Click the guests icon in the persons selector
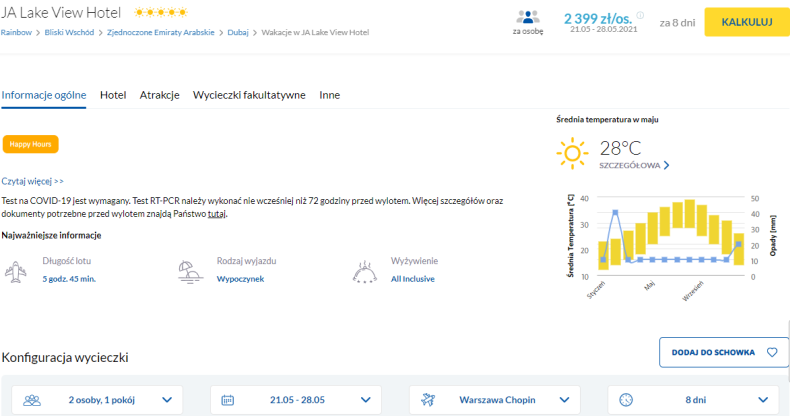The width and height of the screenshot is (790, 416). coord(32,400)
